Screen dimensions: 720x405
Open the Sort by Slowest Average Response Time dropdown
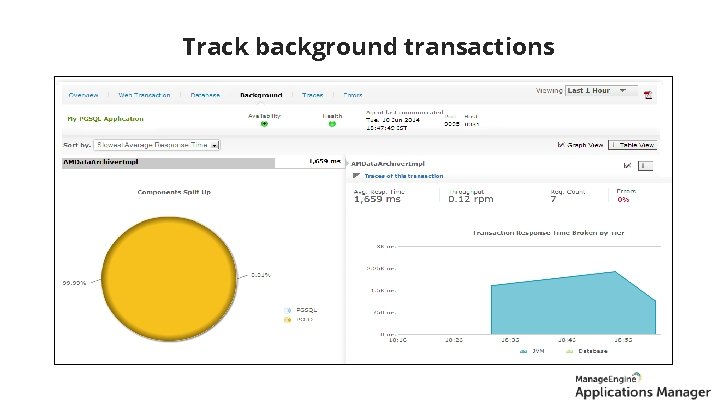point(157,145)
